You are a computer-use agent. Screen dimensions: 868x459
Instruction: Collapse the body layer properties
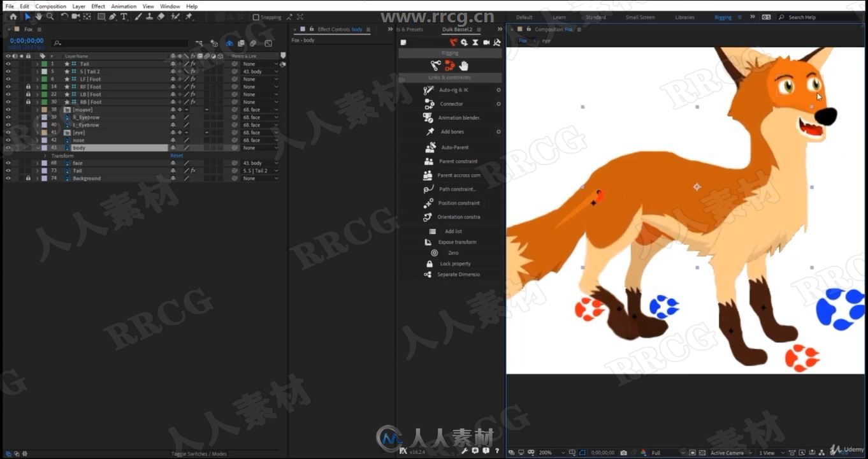[x=38, y=148]
